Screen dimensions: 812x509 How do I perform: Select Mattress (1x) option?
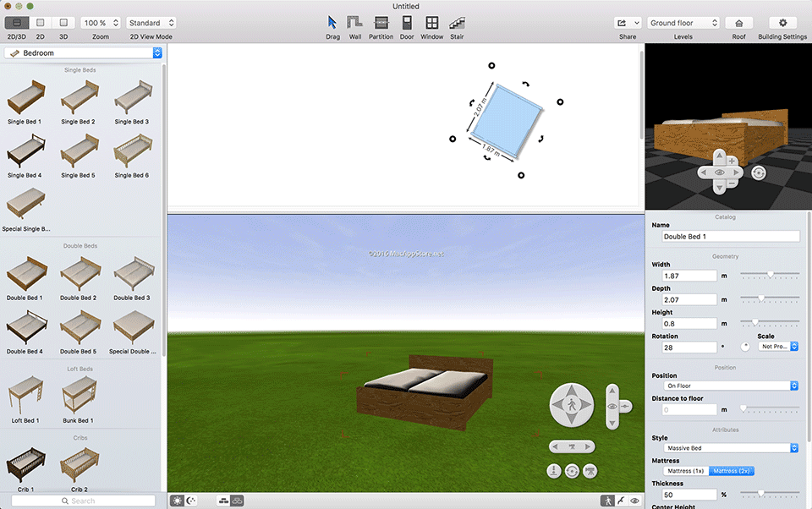point(685,471)
